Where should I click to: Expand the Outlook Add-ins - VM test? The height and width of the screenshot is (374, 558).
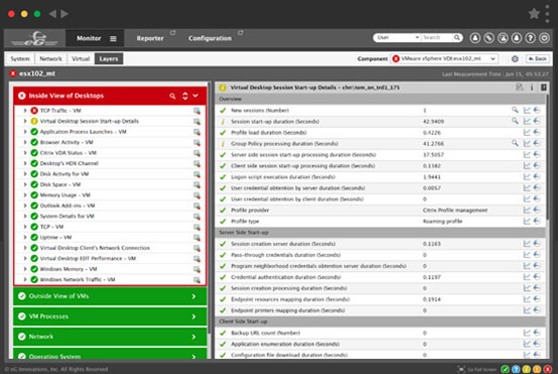25,206
